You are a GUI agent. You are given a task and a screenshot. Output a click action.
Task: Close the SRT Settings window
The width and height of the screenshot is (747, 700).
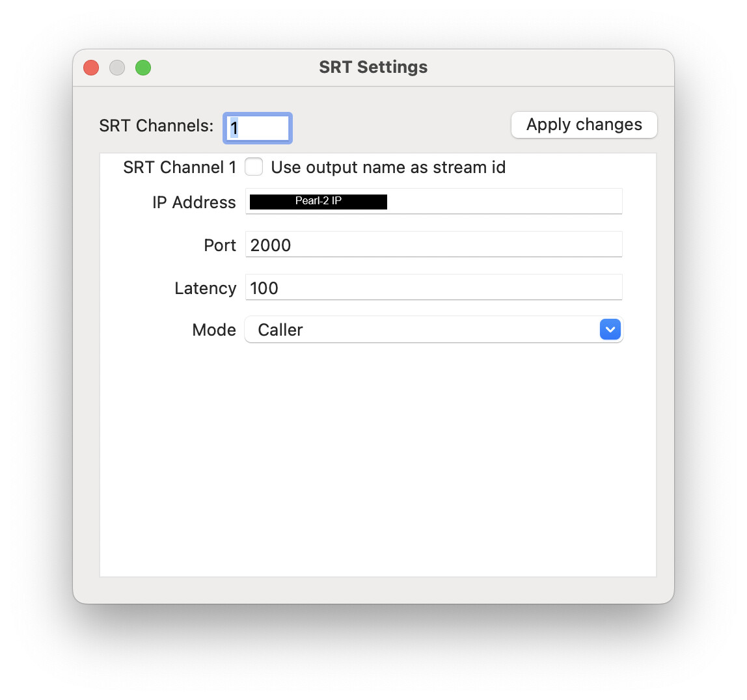pyautogui.click(x=91, y=68)
